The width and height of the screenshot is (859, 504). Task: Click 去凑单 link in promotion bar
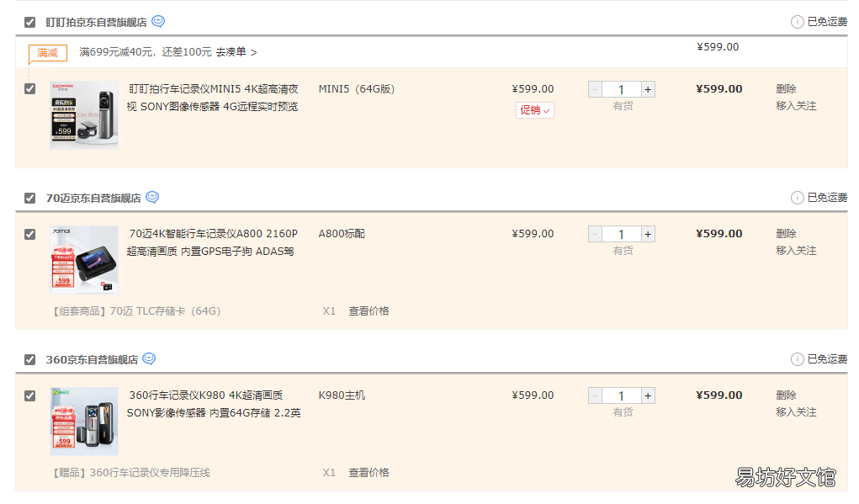pyautogui.click(x=236, y=52)
